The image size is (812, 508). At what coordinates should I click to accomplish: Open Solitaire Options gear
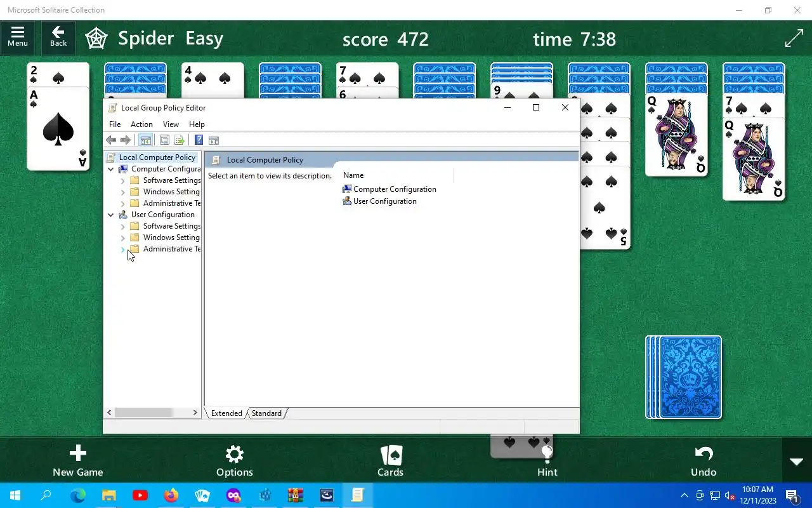pos(235,462)
